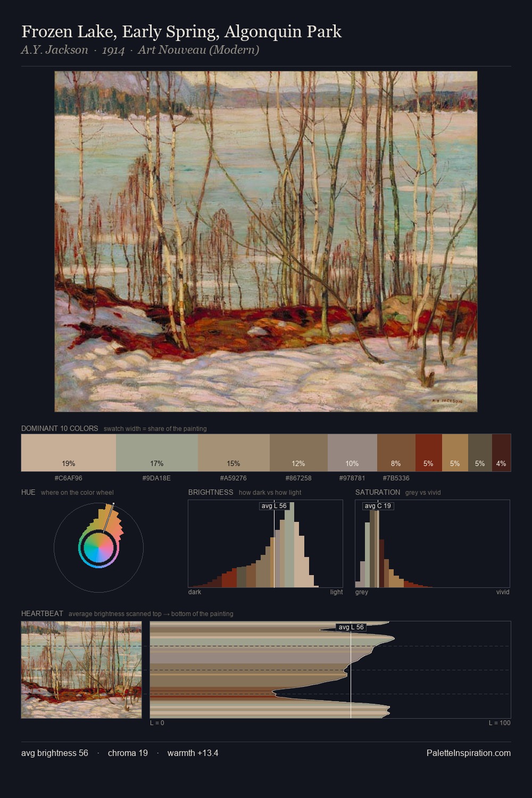This screenshot has width=532, height=798.
Task: Click the SATURATION section heading
Action: (x=378, y=492)
